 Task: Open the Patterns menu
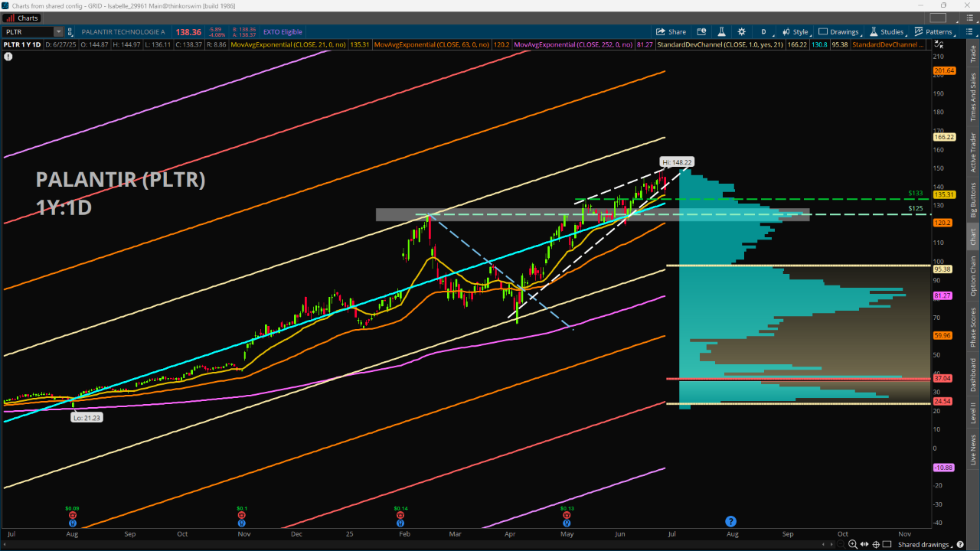coord(934,32)
